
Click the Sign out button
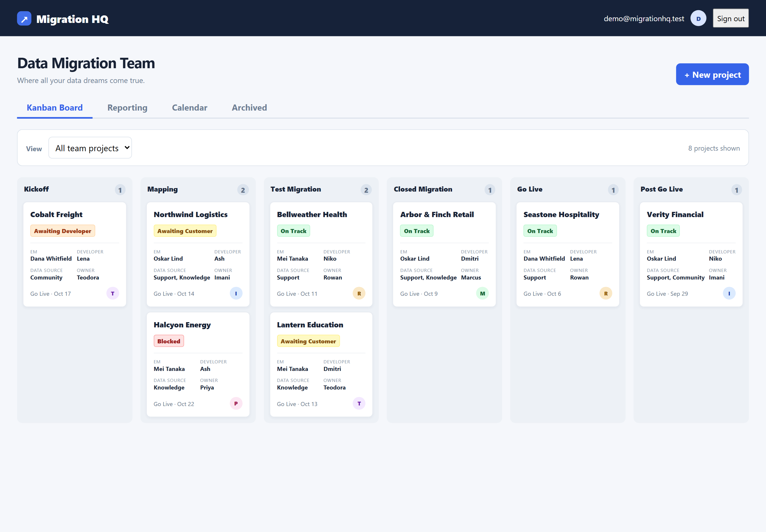coord(730,18)
